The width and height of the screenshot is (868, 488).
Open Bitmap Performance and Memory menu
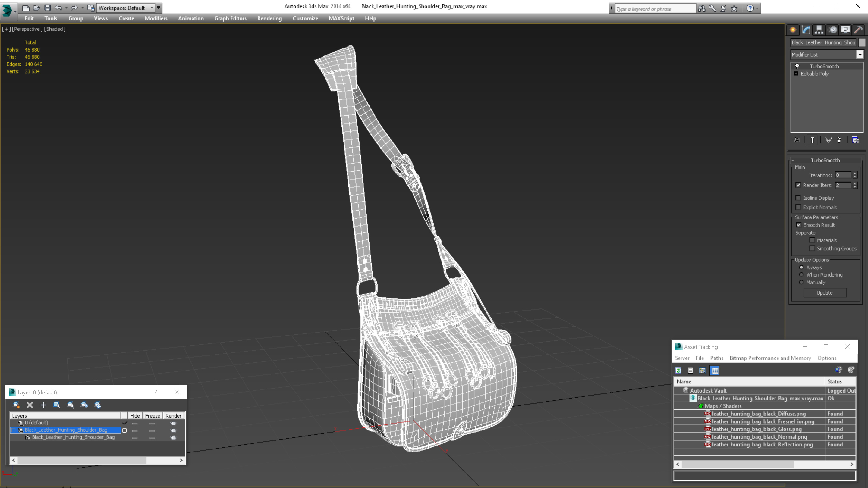click(x=770, y=358)
